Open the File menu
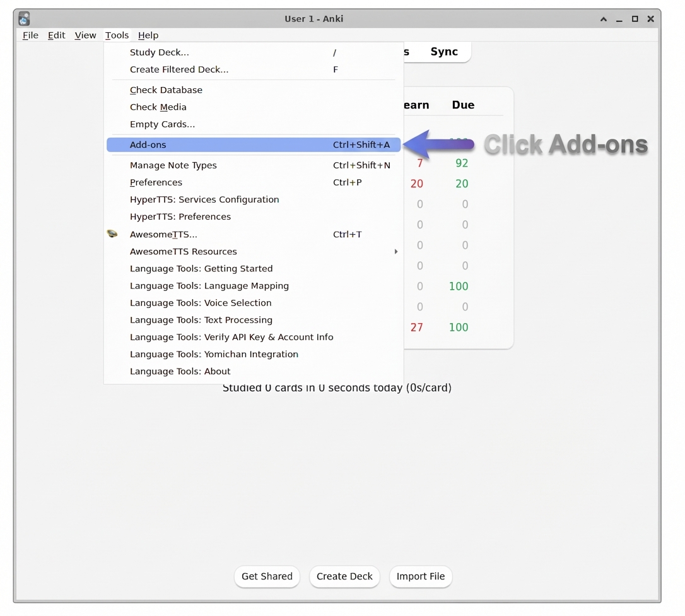Screen dimensions: 685x616 30,35
